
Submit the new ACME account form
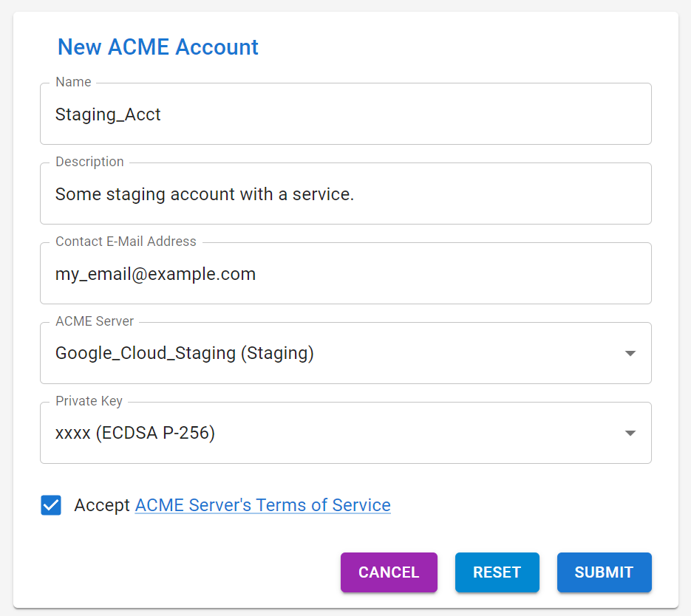pyautogui.click(x=604, y=572)
